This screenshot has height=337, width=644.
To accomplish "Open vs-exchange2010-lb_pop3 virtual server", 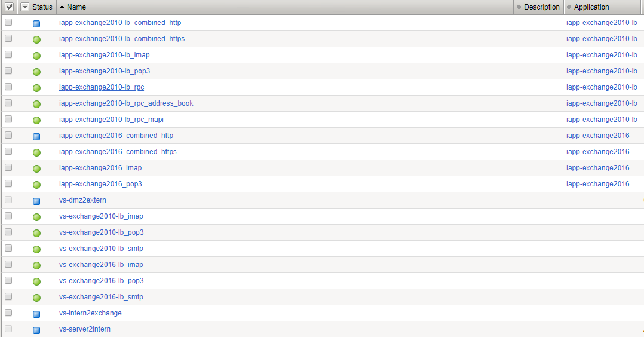I will [x=102, y=232].
